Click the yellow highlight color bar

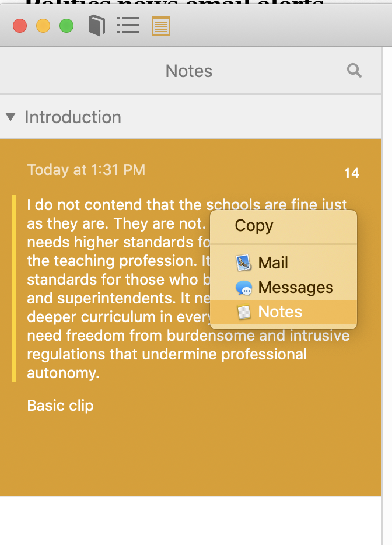(14, 288)
